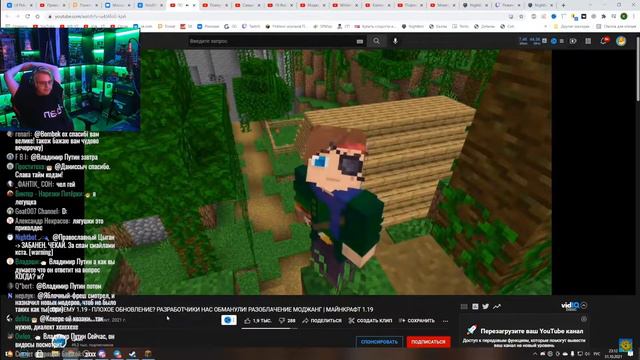Click the YouTube search magnifier button
Image resolution: width=640 pixels, height=360 pixels.
click(376, 41)
